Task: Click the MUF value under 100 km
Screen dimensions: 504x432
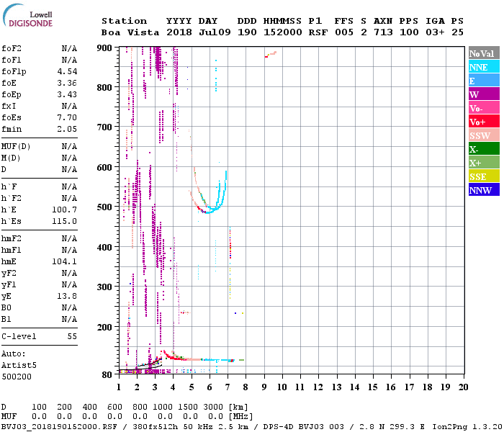Action: (39, 416)
